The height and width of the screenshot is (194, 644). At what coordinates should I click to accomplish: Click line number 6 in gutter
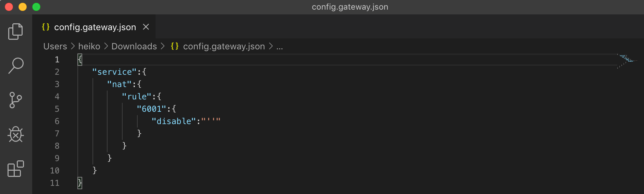click(x=57, y=121)
